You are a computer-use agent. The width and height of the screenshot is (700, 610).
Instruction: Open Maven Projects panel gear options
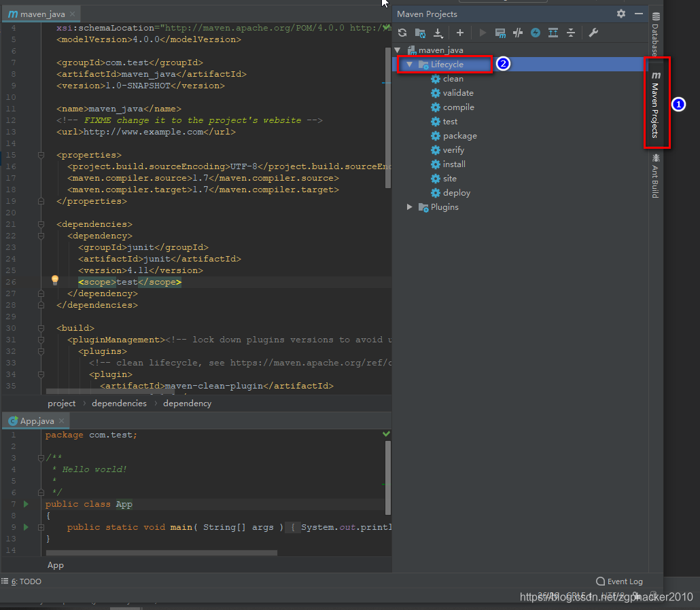tap(621, 14)
